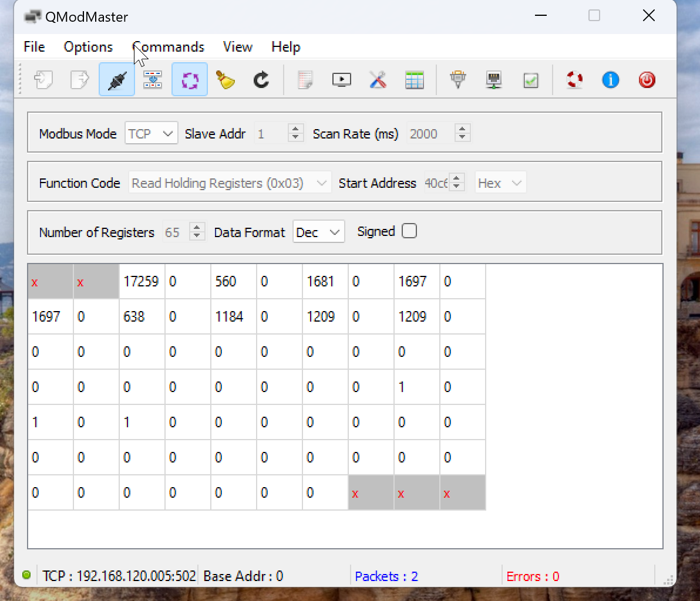Toggle the Connect plug icon
This screenshot has height=601, width=700.
tap(116, 80)
